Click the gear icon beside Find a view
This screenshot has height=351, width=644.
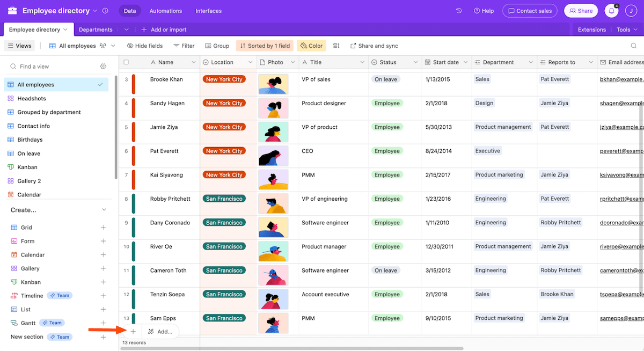pos(104,65)
